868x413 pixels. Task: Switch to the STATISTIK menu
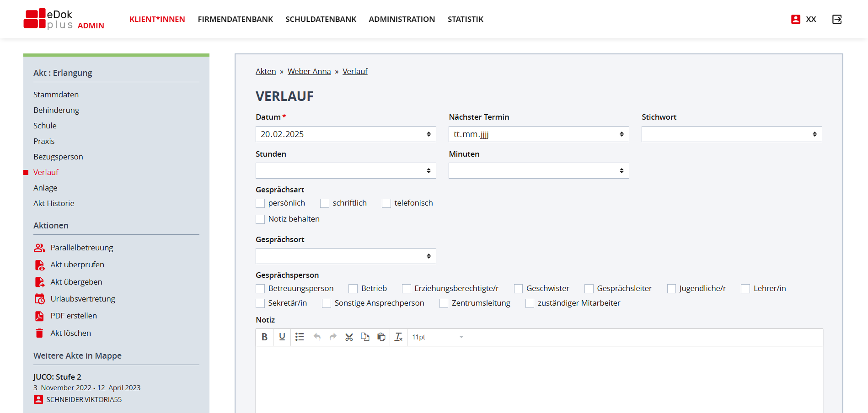(x=465, y=19)
